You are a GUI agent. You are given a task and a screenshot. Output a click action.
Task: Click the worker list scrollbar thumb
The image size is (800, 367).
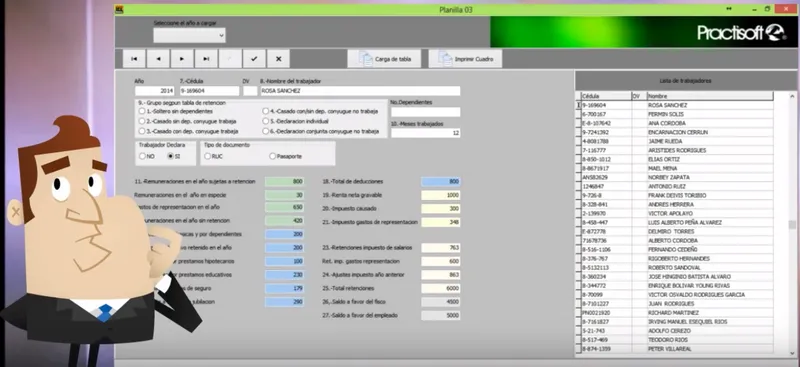coord(792,225)
